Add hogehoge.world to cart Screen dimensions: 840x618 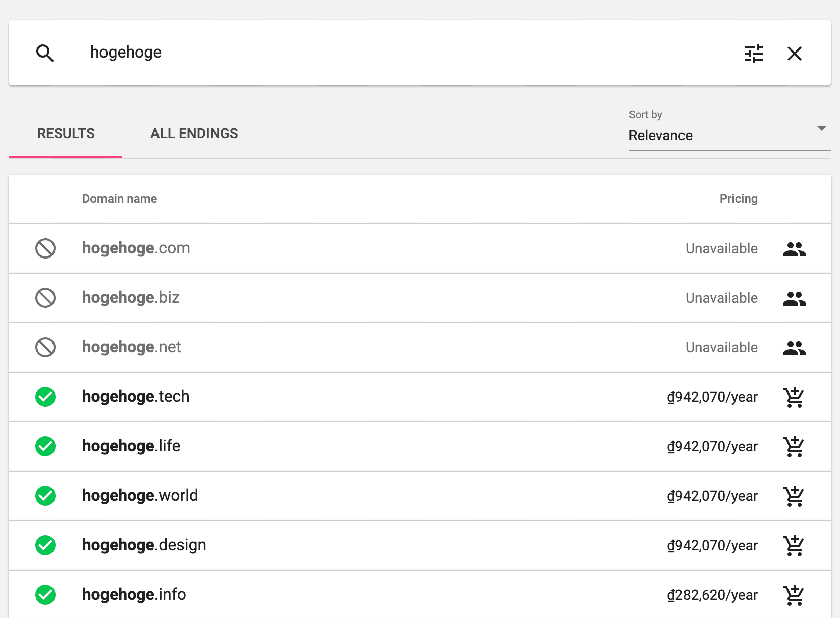(x=794, y=496)
